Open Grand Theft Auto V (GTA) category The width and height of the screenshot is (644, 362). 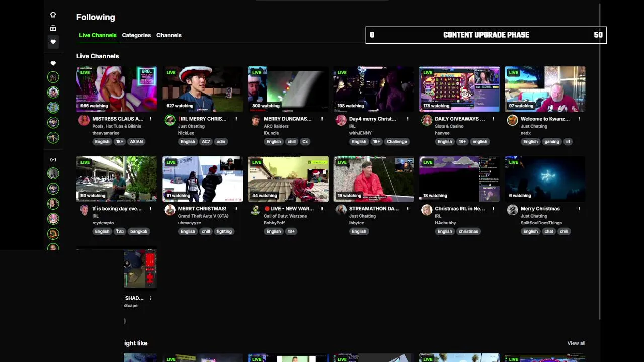(203, 216)
